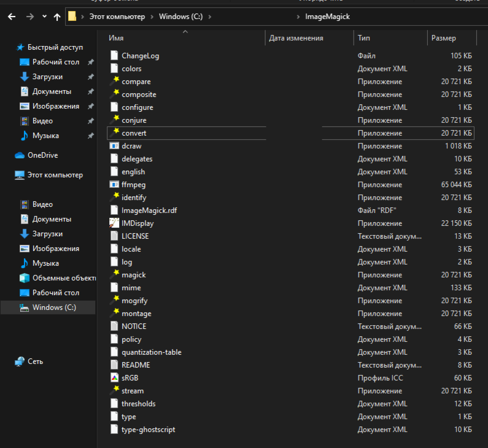Select 'Этот компьютер' in navigation pane

pyautogui.click(x=55, y=175)
